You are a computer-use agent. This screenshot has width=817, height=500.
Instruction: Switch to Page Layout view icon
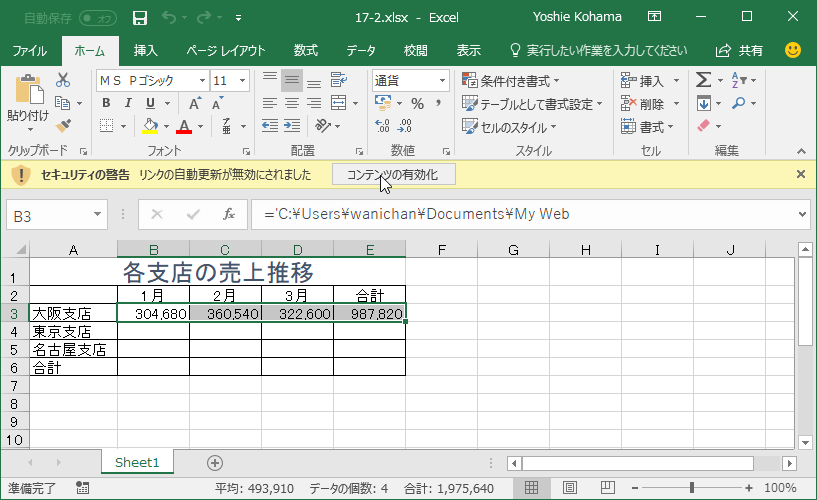[x=570, y=488]
